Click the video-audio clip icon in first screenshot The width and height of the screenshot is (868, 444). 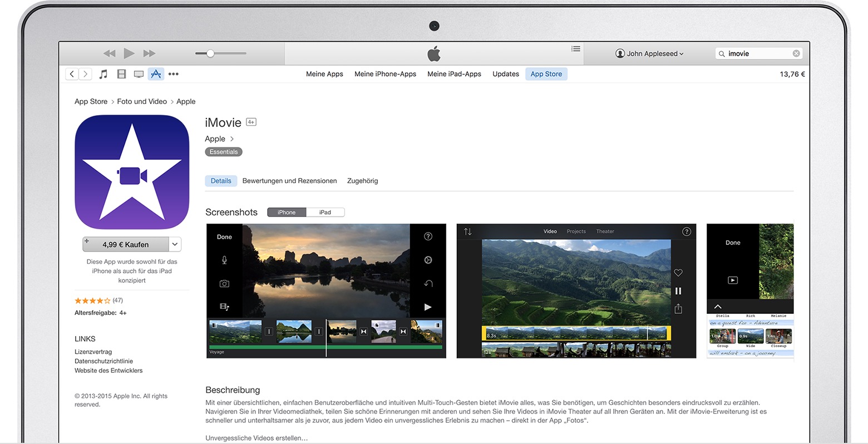[224, 307]
